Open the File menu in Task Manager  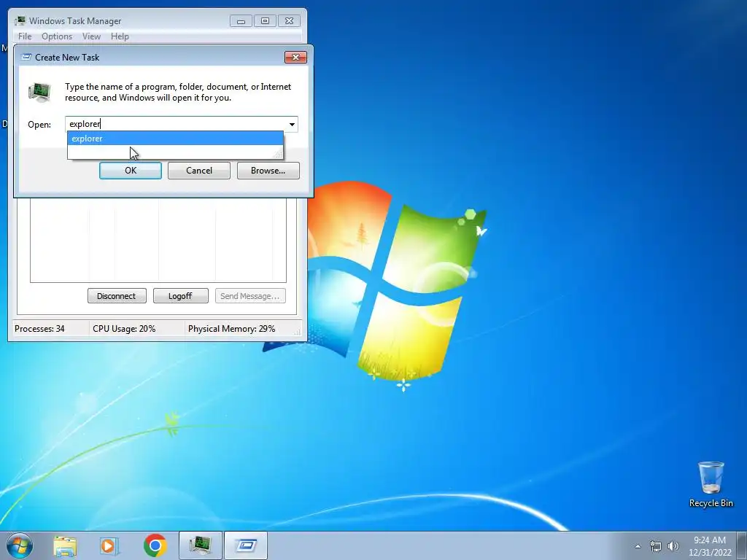(x=25, y=36)
